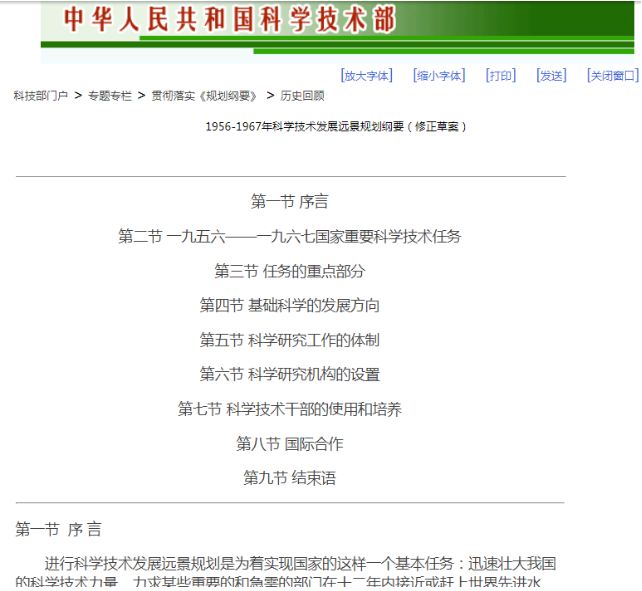This screenshot has width=642, height=591.
Task: Select 第三节 任务的重点部分 in contents
Action: click(290, 271)
